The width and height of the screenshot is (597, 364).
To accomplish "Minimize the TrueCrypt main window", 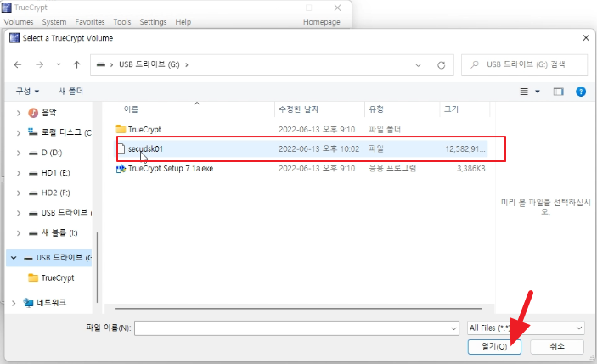I will pos(280,8).
